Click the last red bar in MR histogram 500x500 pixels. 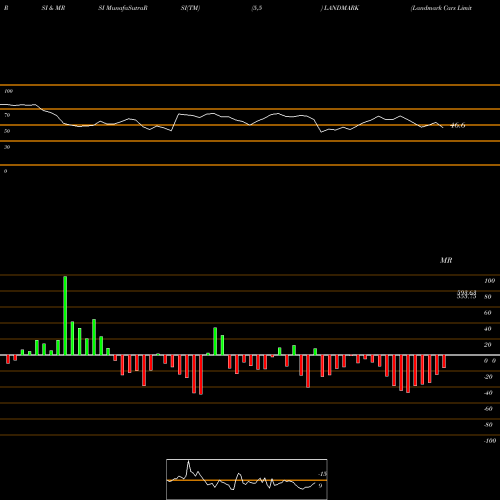point(444,361)
